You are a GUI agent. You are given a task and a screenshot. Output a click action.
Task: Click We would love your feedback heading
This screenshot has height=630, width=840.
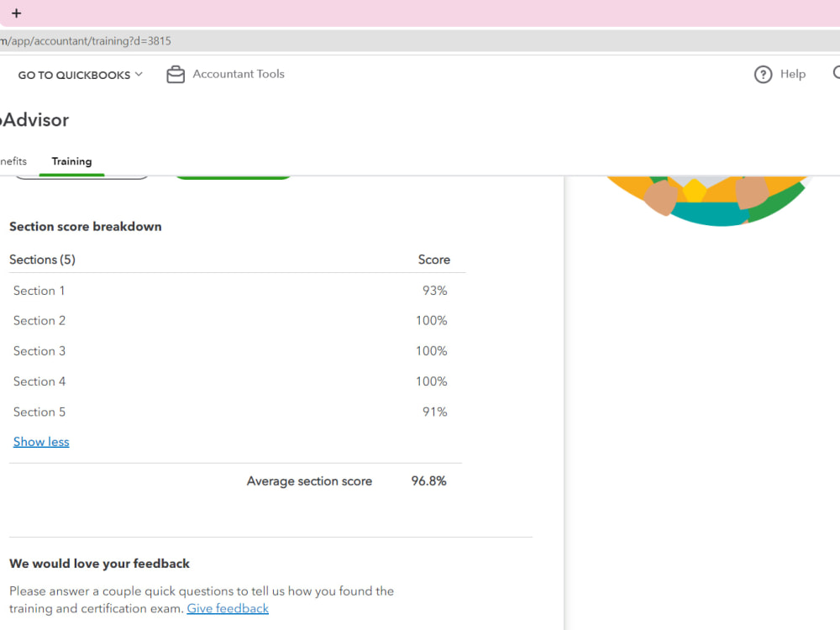click(x=99, y=564)
